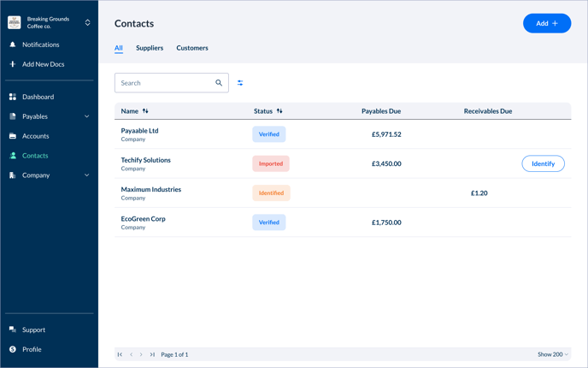
Task: Click the Verified badge for Payaable Ltd
Action: coord(269,134)
